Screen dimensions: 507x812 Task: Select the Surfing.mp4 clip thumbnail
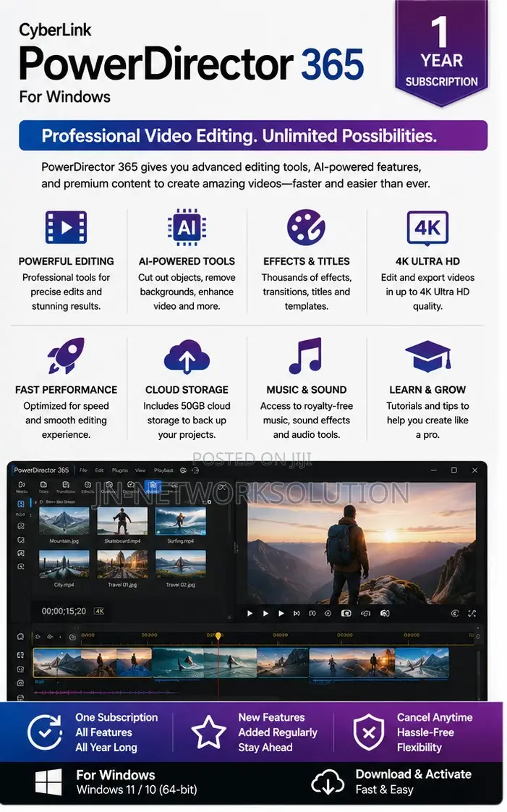181,522
